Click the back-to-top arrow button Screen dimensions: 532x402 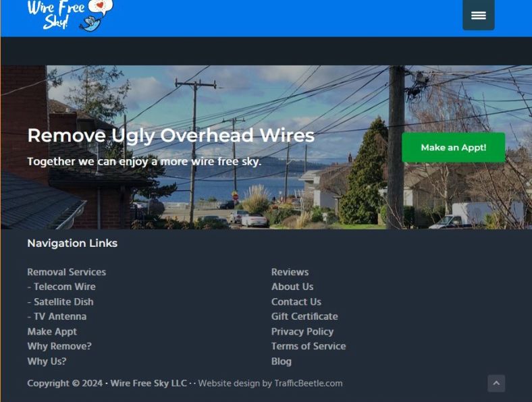tap(496, 383)
